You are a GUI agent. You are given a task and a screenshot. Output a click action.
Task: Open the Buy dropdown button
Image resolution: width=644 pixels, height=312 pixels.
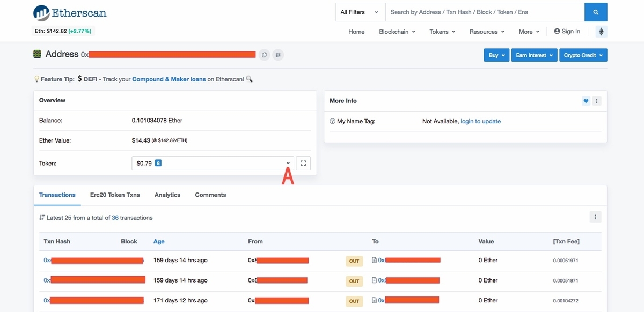click(496, 55)
